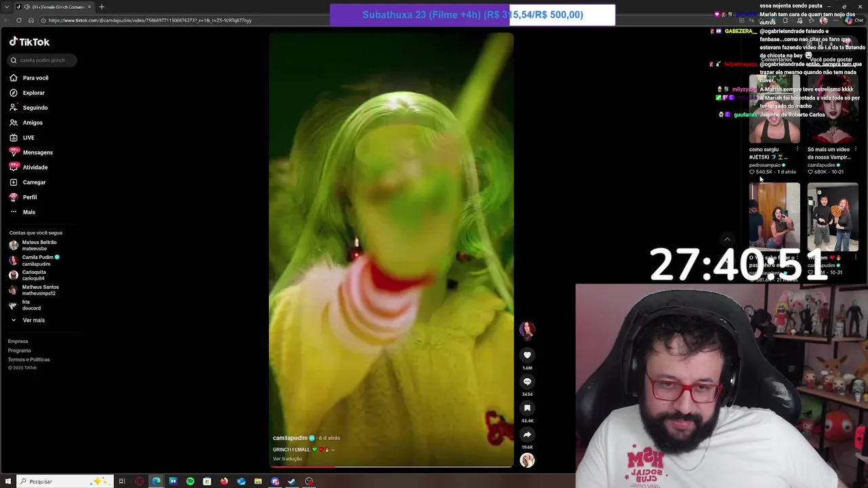
Task: Open followed account Camila Pudim
Action: 35,260
